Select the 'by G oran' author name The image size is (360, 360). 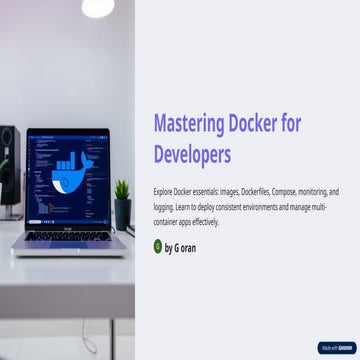[x=180, y=248]
